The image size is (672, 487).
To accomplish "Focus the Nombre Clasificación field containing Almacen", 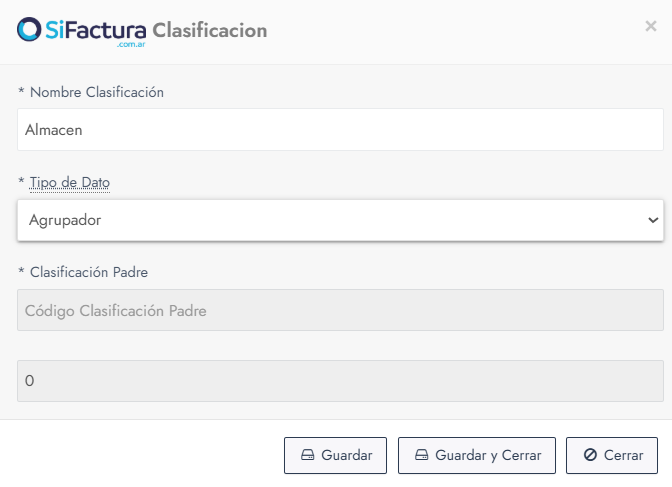I will 340,130.
